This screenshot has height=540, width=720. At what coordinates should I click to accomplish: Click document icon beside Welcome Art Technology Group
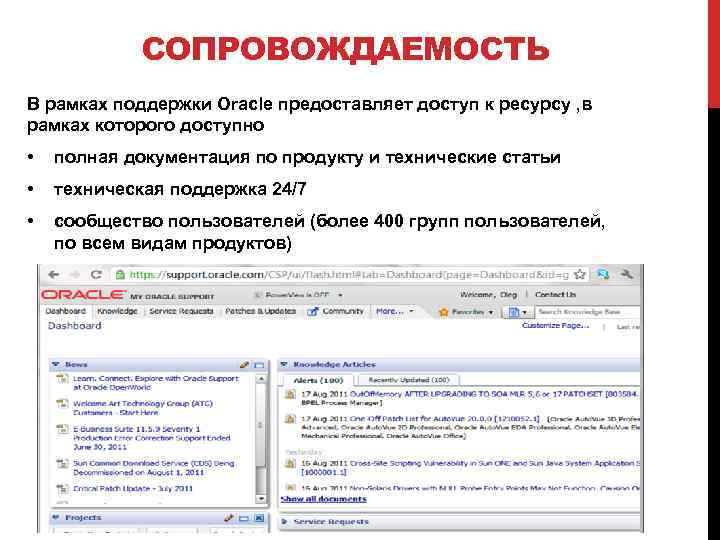tap(62, 405)
